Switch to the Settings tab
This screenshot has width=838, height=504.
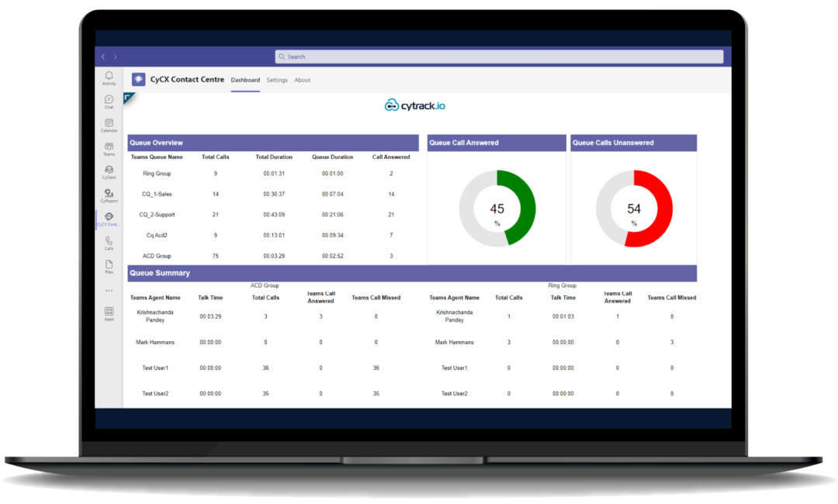tap(277, 80)
